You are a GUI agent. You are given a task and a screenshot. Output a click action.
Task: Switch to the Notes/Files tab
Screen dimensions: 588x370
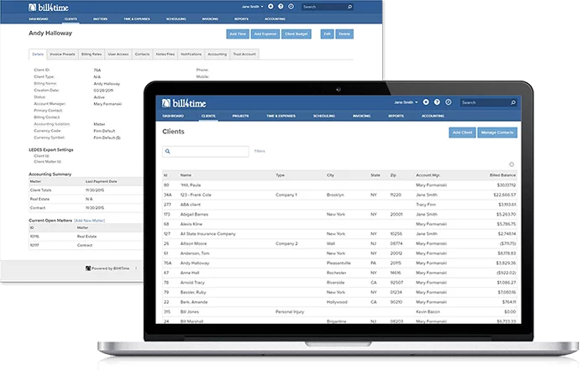click(165, 55)
